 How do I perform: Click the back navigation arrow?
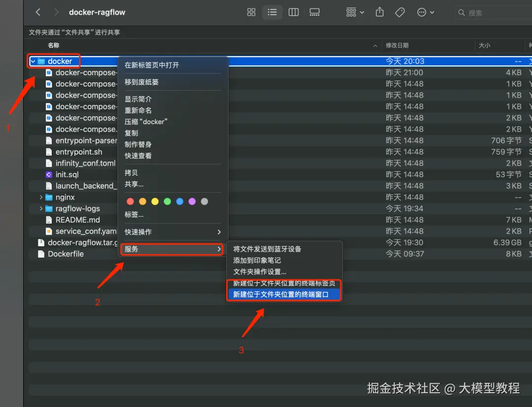click(x=38, y=12)
